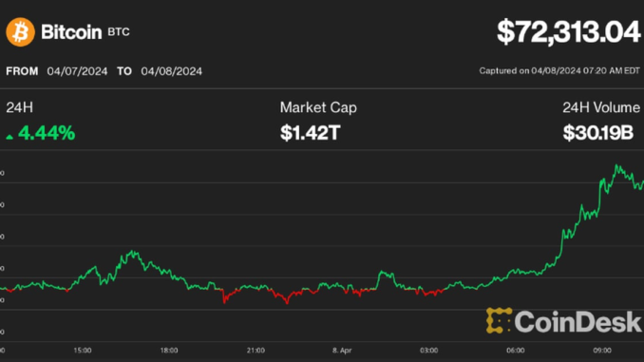Click the 06:00 time axis label
The image size is (644, 362).
point(516,351)
